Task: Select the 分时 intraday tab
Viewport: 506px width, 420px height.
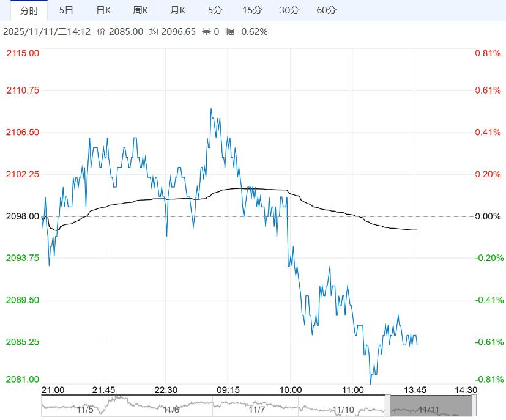Action: click(28, 10)
